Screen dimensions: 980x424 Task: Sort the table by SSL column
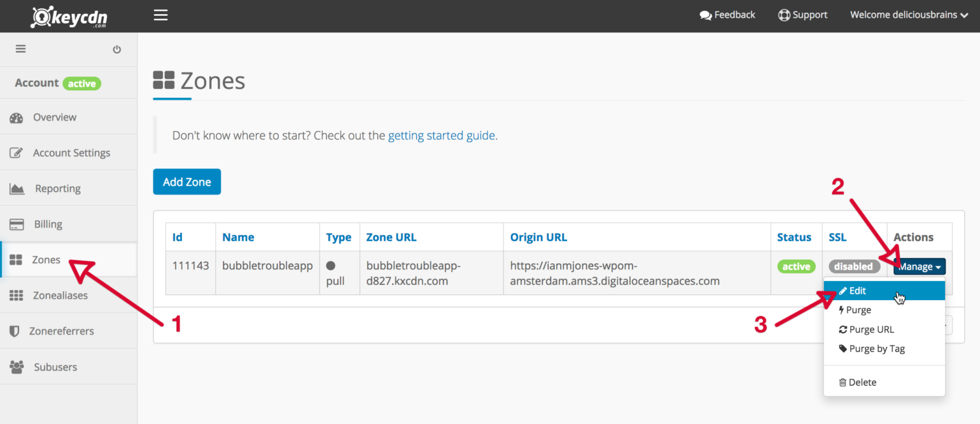click(837, 237)
